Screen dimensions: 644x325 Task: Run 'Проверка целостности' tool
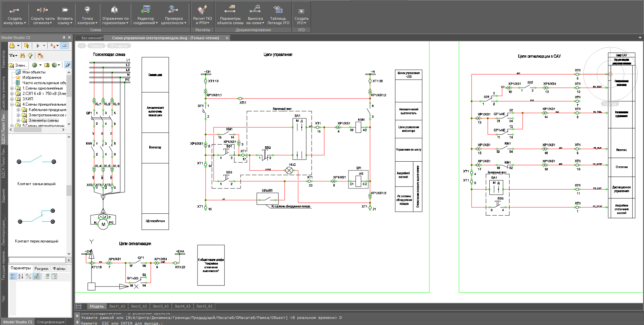(173, 15)
